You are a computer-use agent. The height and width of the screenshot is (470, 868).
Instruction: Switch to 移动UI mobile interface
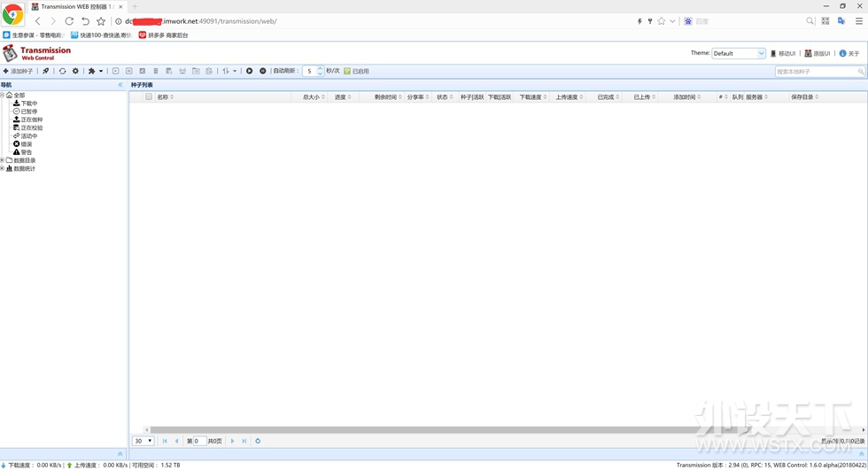[x=783, y=54]
